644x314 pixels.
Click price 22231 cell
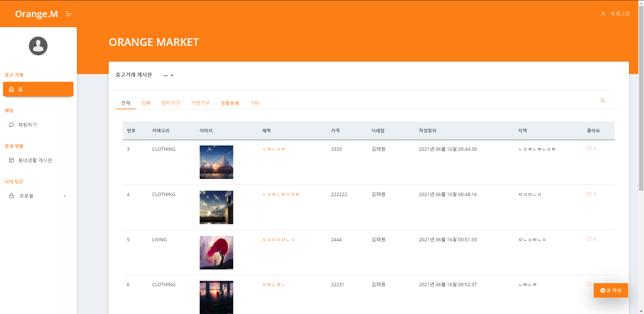click(x=338, y=285)
